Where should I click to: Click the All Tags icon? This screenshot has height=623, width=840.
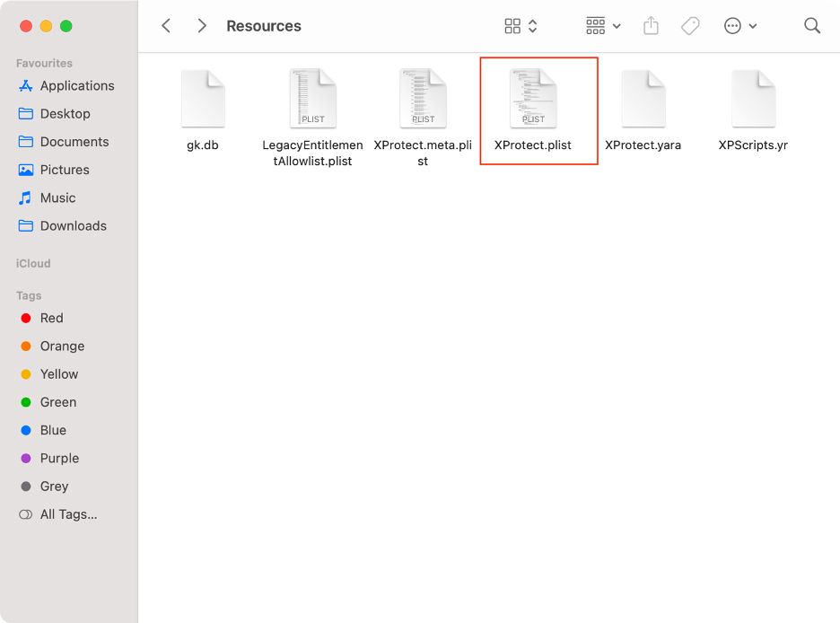click(x=25, y=514)
